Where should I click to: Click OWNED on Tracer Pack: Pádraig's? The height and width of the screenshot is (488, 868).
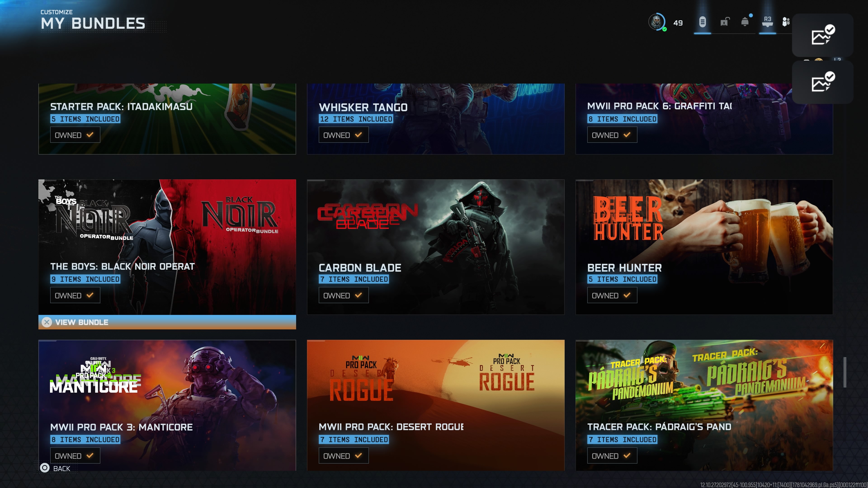click(x=612, y=456)
